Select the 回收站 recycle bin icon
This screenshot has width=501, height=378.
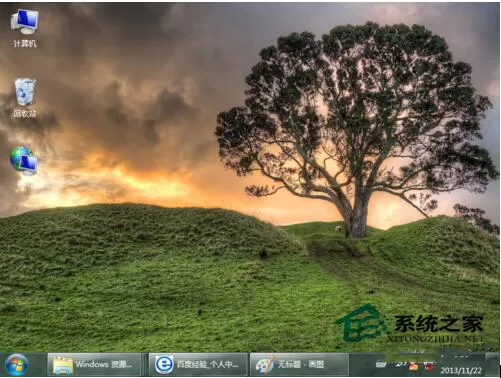(x=25, y=92)
